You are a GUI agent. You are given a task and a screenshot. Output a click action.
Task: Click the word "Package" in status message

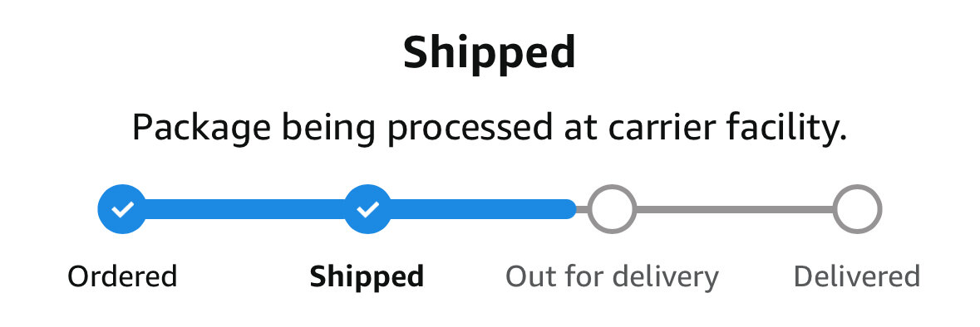coord(202,129)
